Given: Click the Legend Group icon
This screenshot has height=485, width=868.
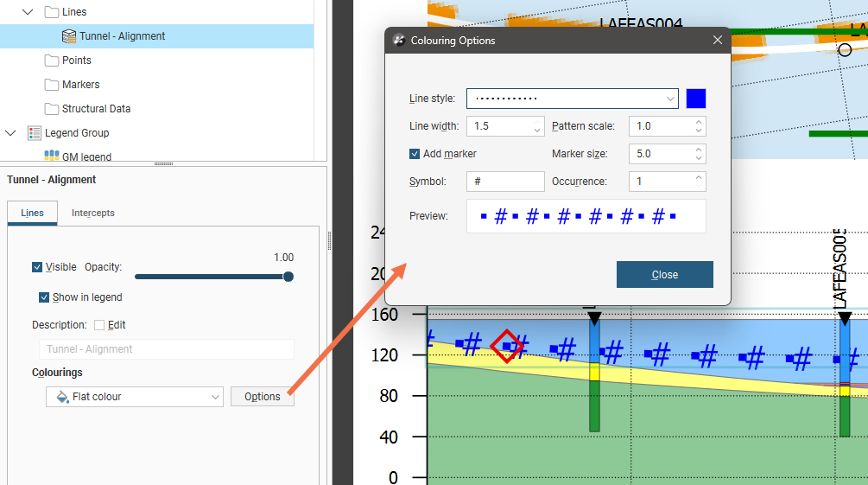Looking at the screenshot, I should 35,133.
